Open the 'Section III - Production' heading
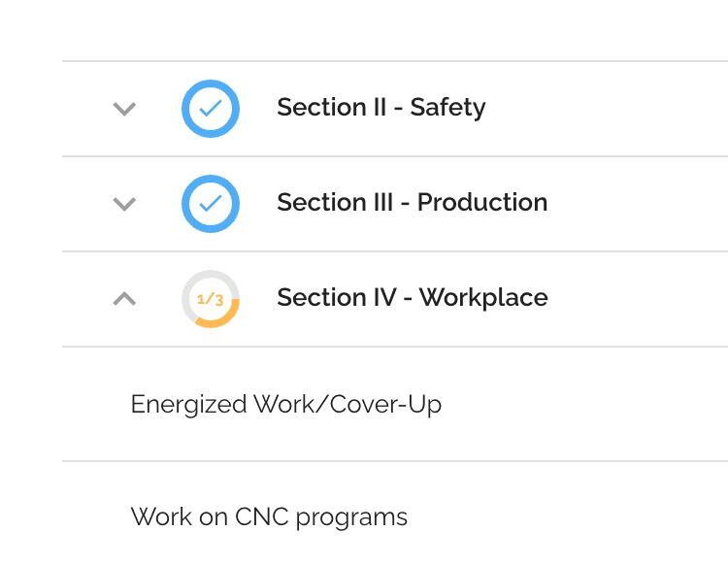The width and height of the screenshot is (728, 565). (x=412, y=203)
